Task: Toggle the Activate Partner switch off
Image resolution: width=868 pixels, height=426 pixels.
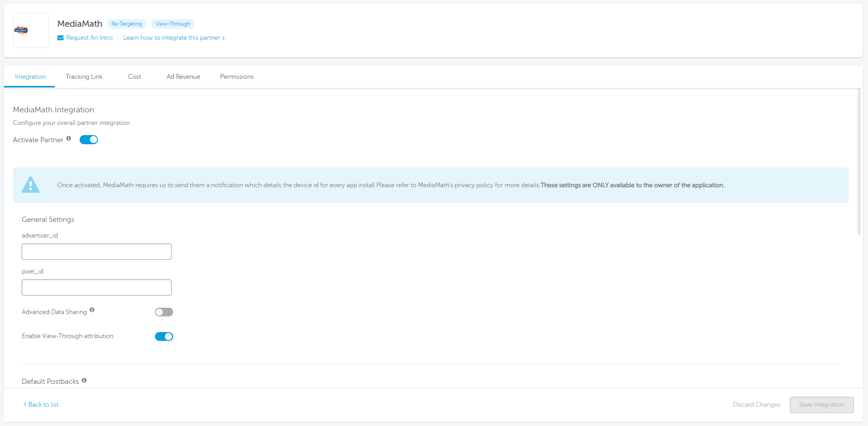Action: tap(89, 140)
